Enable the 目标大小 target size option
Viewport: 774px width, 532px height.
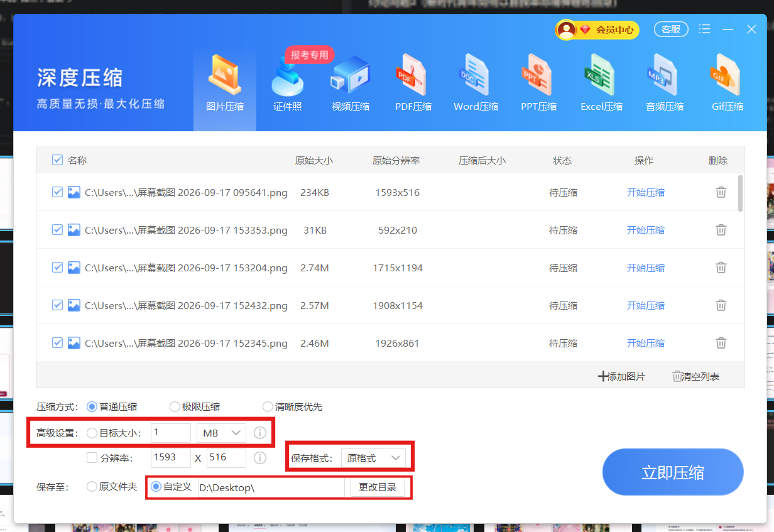[x=92, y=433]
